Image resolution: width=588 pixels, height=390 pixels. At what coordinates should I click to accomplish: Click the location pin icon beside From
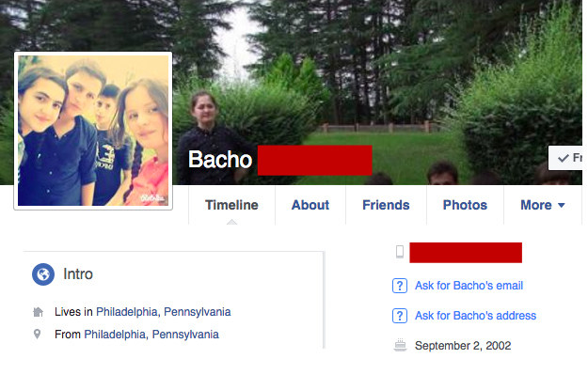(37, 334)
